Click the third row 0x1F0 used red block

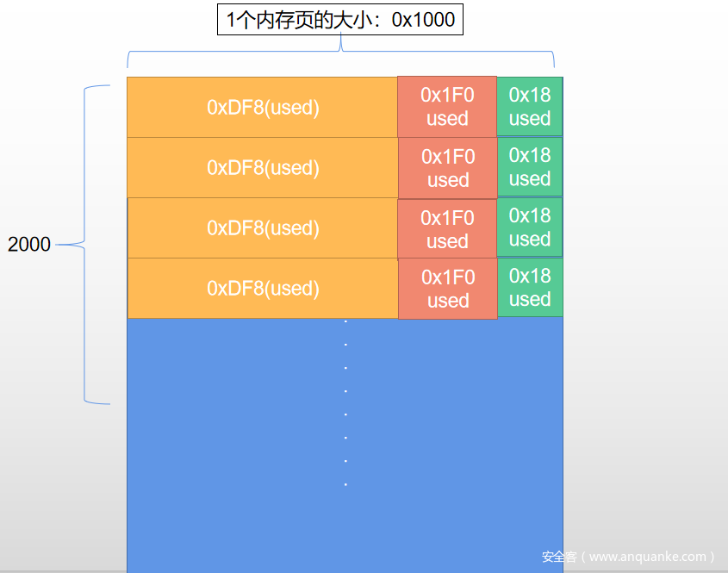(x=447, y=229)
